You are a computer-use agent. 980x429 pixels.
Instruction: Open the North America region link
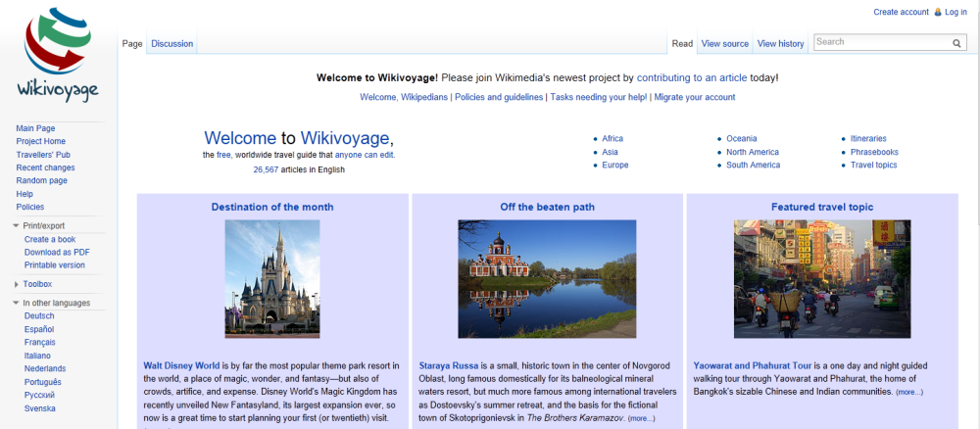click(753, 153)
